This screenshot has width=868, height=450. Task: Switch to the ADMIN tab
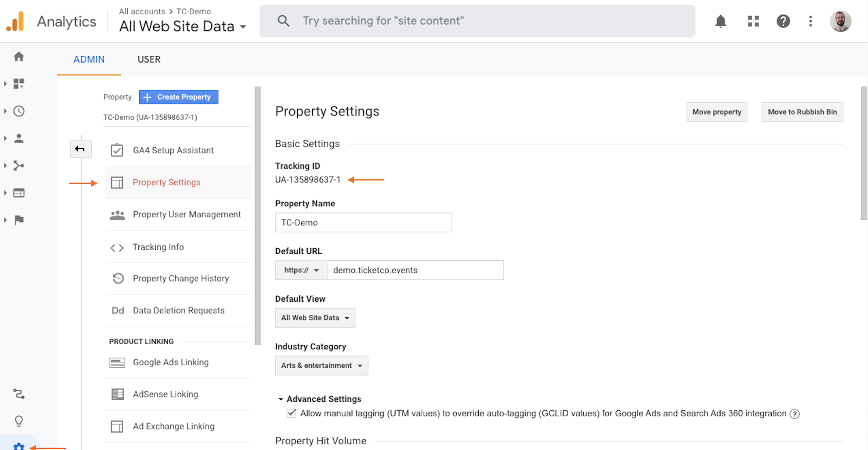89,59
